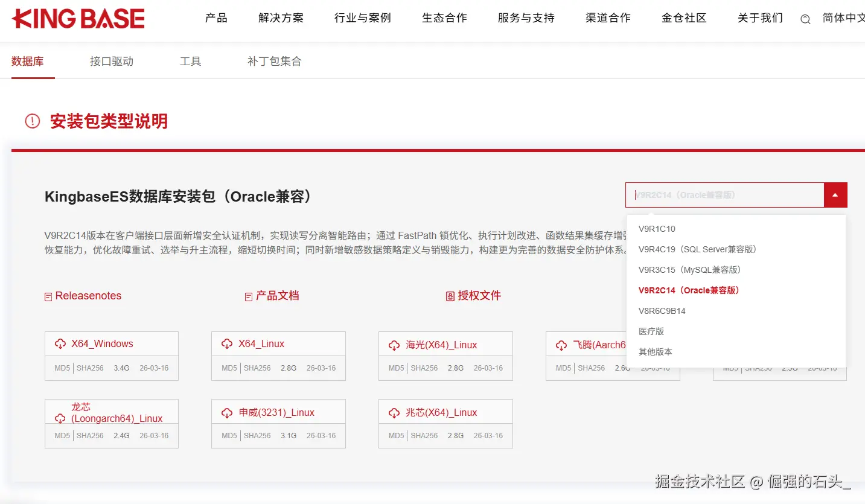Viewport: 865px width, 504px height.
Task: Click MD5 under 兆芯(X64)_Linux
Action: pos(397,436)
